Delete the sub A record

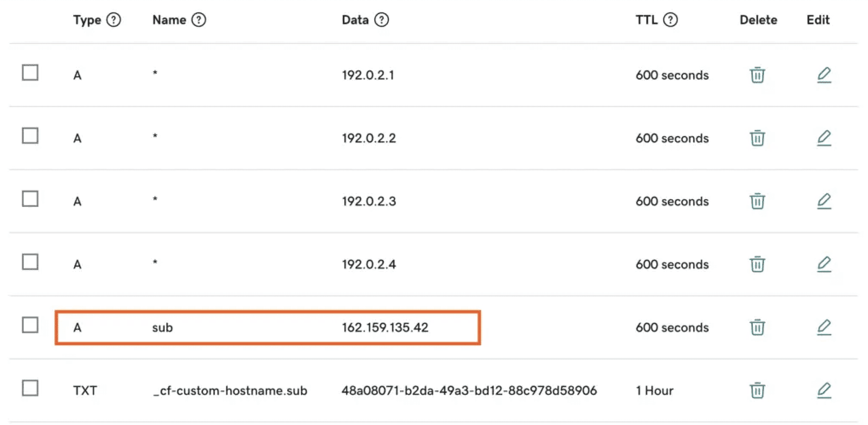click(757, 327)
